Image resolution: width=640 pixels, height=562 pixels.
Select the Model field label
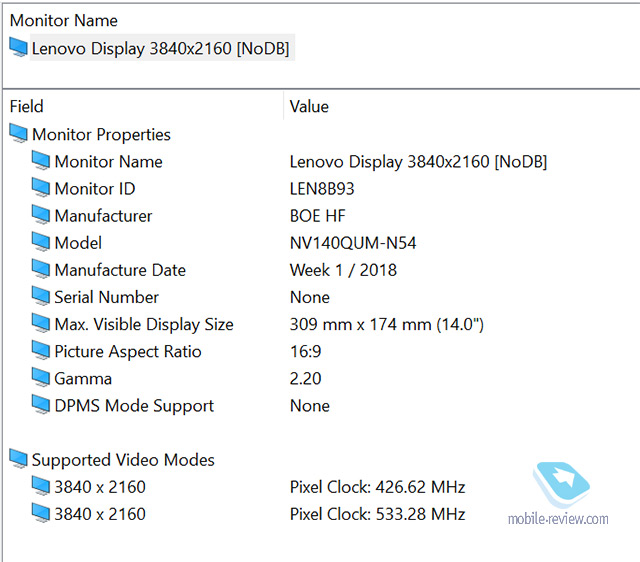coord(78,243)
